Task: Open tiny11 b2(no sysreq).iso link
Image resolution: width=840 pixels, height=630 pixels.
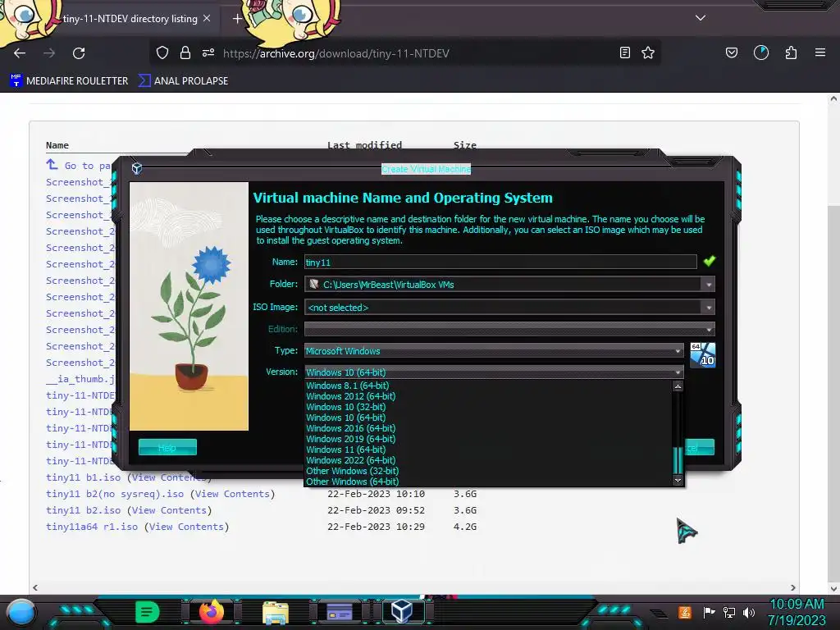Action: tap(115, 494)
